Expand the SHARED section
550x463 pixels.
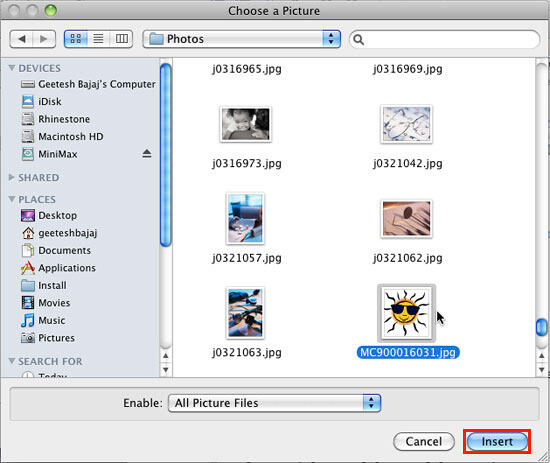click(12, 177)
